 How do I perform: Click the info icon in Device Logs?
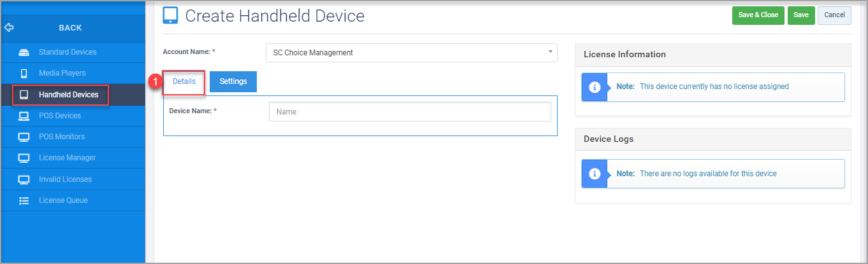(x=595, y=174)
